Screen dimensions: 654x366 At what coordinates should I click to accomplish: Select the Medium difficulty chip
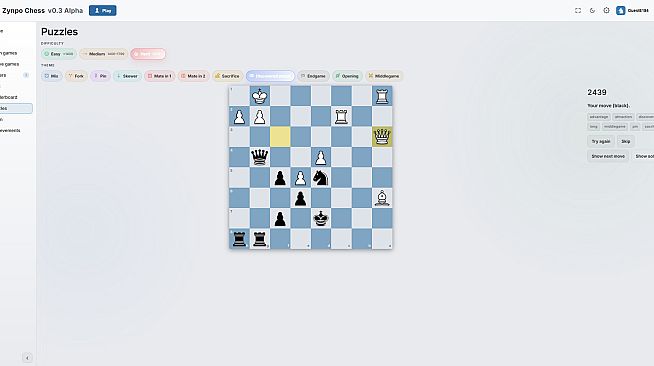coord(103,54)
